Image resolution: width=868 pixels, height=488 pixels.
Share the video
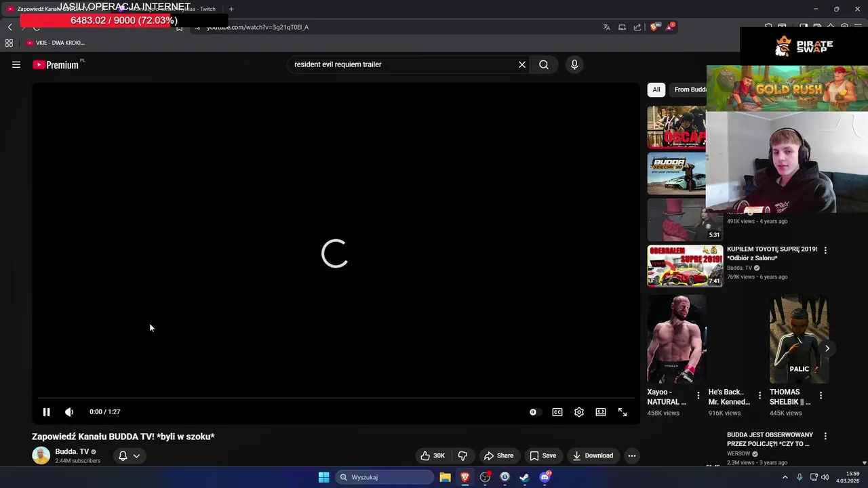tap(498, 455)
